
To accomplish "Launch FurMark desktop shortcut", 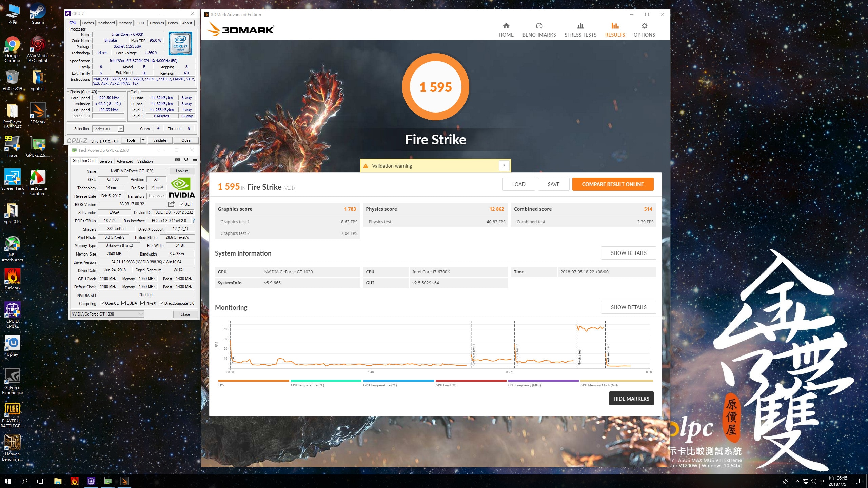I will (x=12, y=279).
